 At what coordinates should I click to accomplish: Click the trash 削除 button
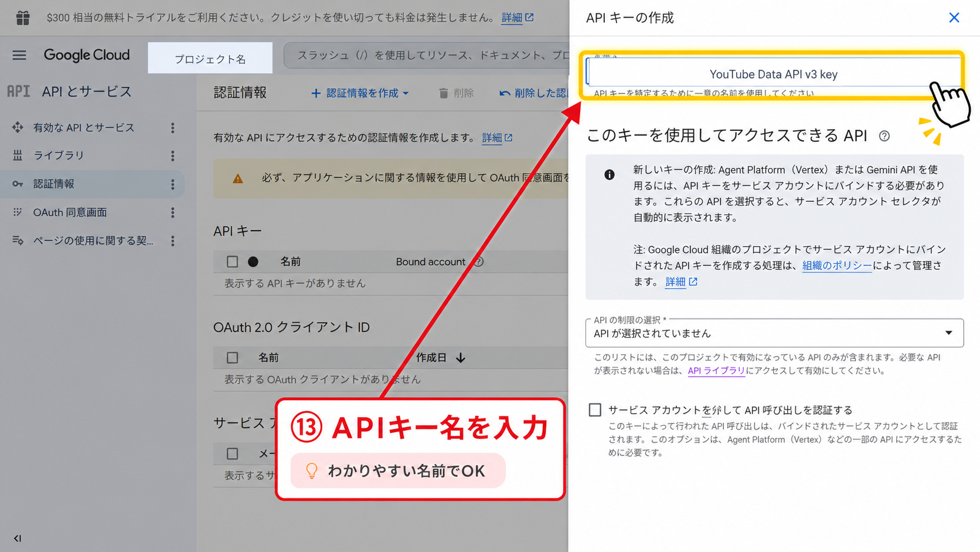pos(456,93)
